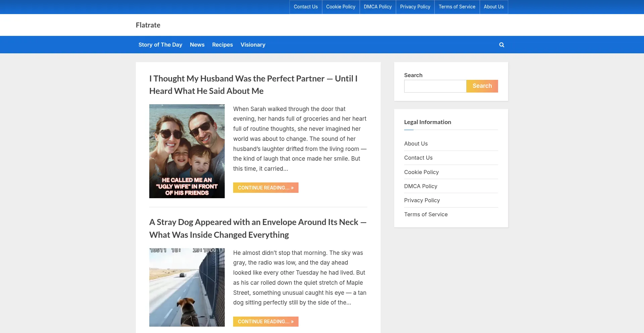
Task: Open Story of The Day menu item
Action: point(160,45)
